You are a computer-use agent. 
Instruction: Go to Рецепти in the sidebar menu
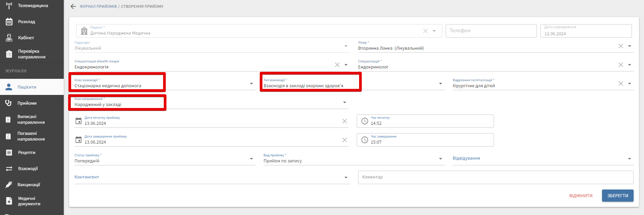click(x=27, y=153)
